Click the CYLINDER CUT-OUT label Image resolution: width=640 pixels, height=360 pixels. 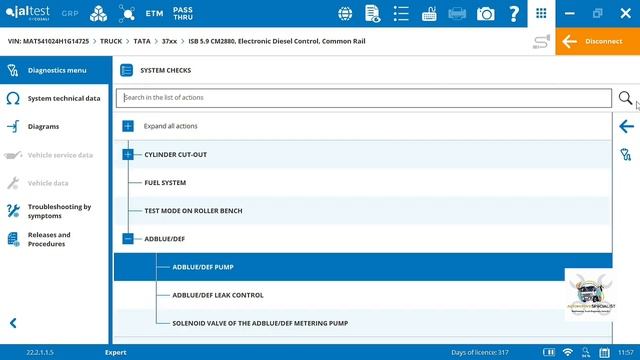coord(176,155)
